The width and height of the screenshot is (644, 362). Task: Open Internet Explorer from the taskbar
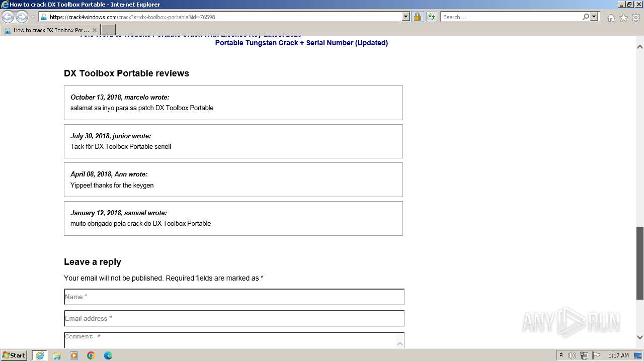pos(40,355)
